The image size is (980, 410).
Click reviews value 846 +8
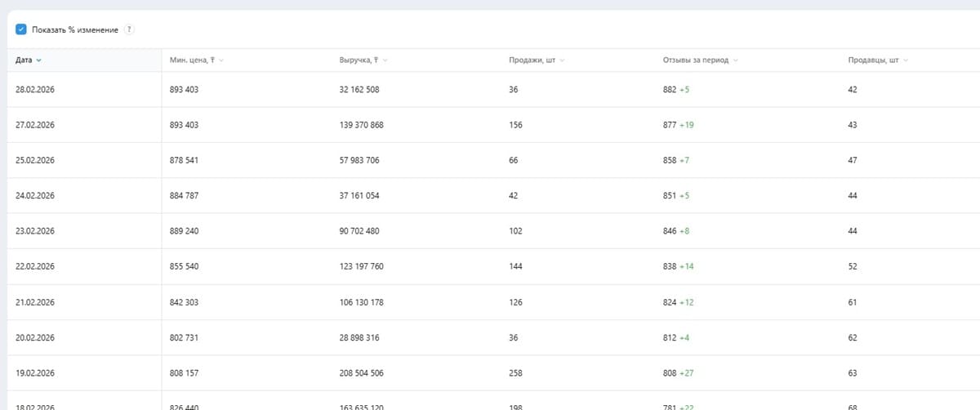[676, 231]
